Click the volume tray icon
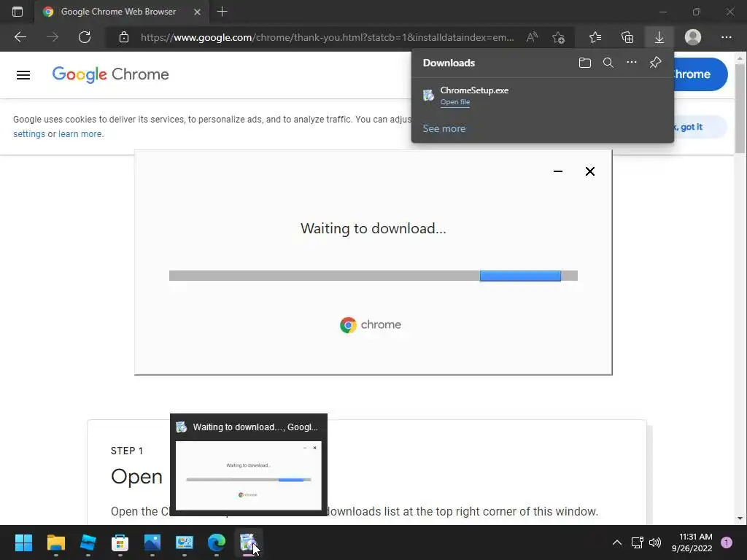The image size is (747, 560). coord(655,542)
